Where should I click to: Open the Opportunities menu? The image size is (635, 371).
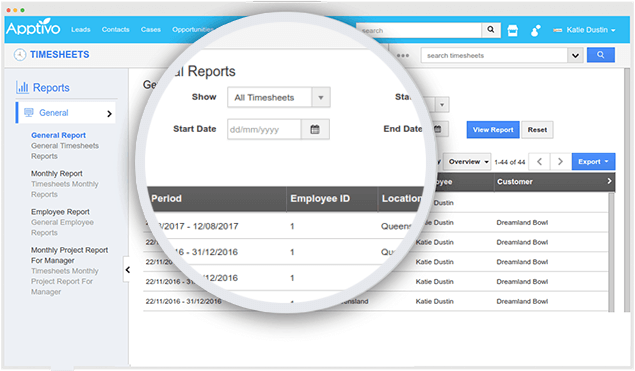192,30
